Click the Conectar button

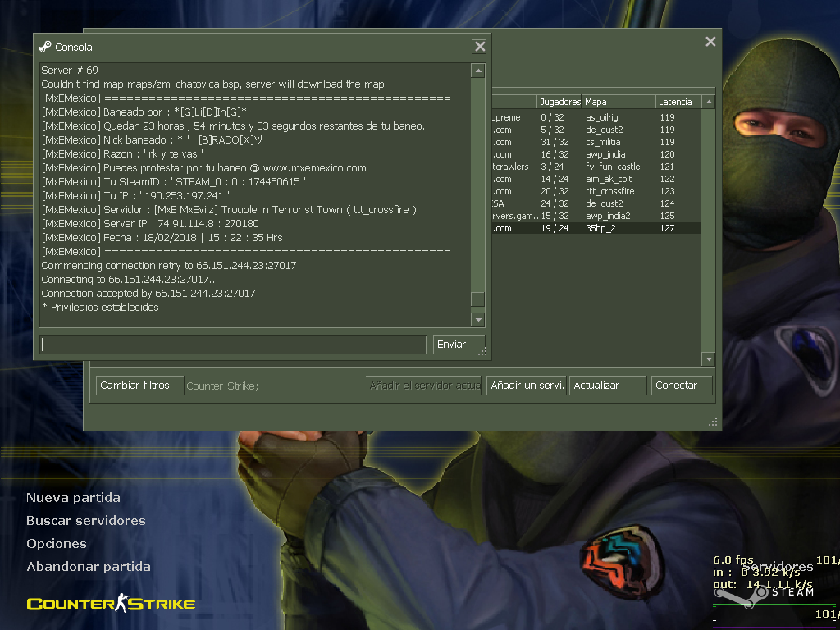point(682,386)
